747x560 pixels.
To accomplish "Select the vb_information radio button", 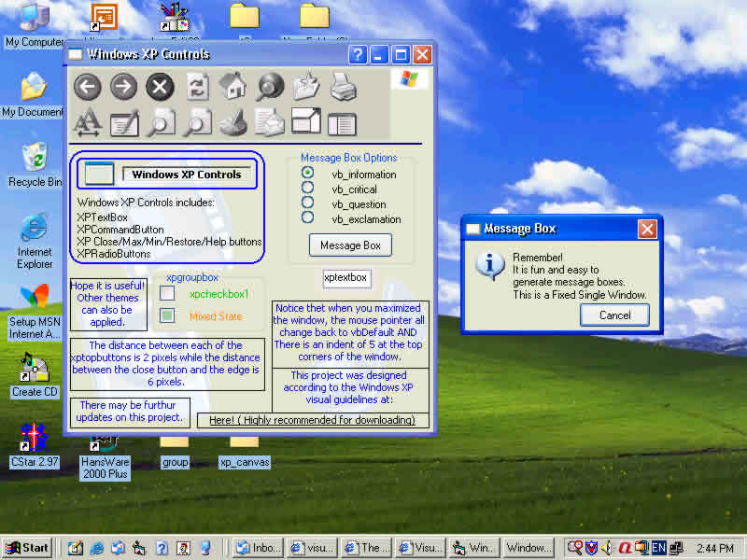I will [x=307, y=174].
